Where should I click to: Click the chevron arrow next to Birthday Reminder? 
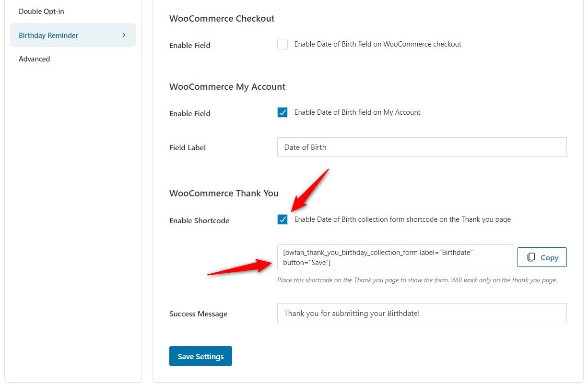(124, 35)
